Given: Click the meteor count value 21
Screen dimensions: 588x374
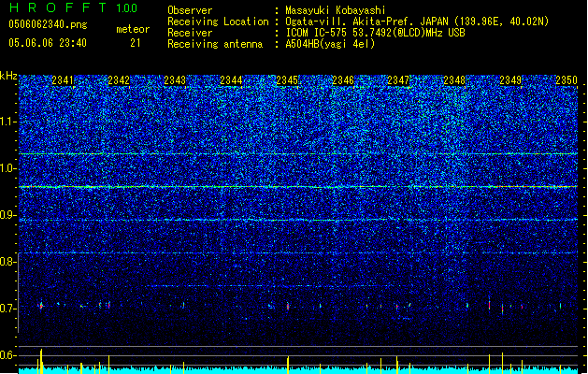Looking at the screenshot, I should [x=135, y=43].
